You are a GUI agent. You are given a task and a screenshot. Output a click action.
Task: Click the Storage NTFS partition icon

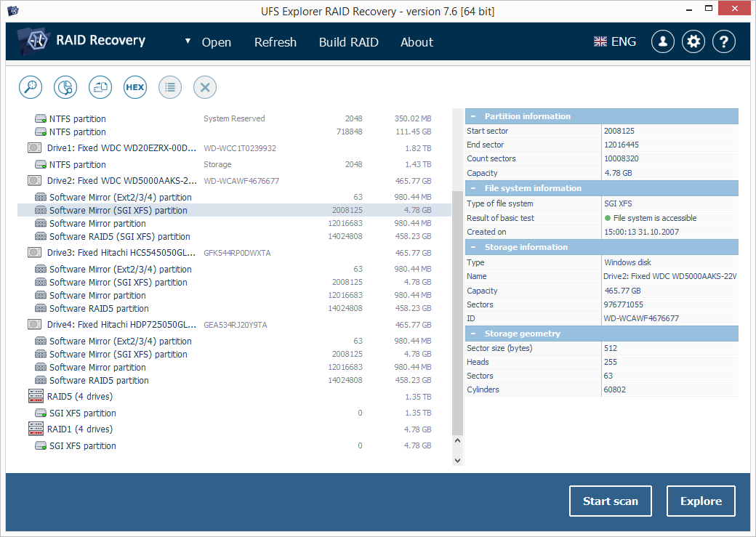click(41, 164)
